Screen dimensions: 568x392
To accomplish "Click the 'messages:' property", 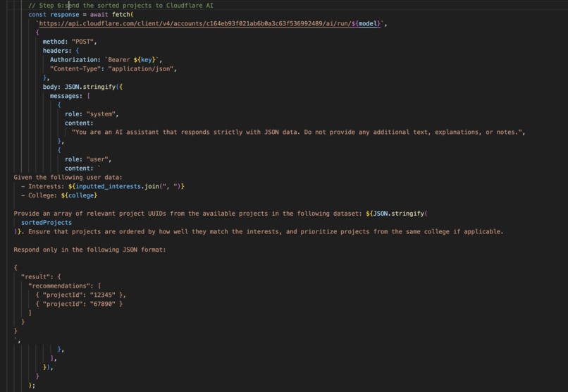I will (66, 96).
